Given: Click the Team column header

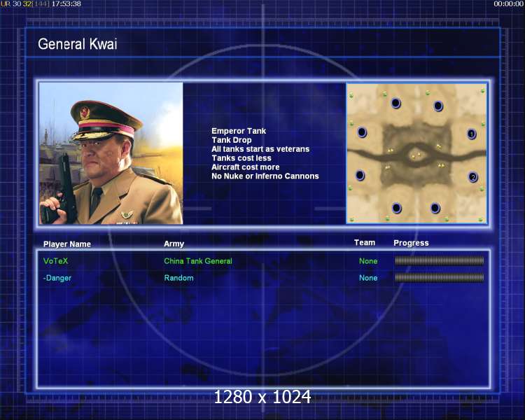Looking at the screenshot, I should click(x=365, y=242).
